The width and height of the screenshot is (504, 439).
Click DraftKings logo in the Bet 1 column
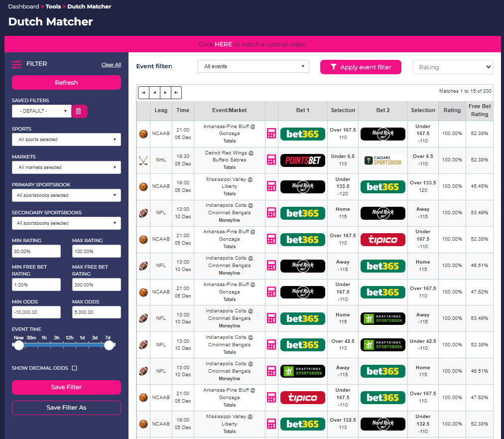click(303, 371)
